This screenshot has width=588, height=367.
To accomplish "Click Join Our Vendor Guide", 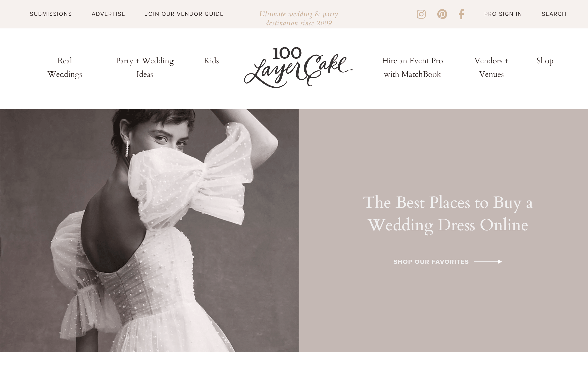I will click(x=184, y=14).
